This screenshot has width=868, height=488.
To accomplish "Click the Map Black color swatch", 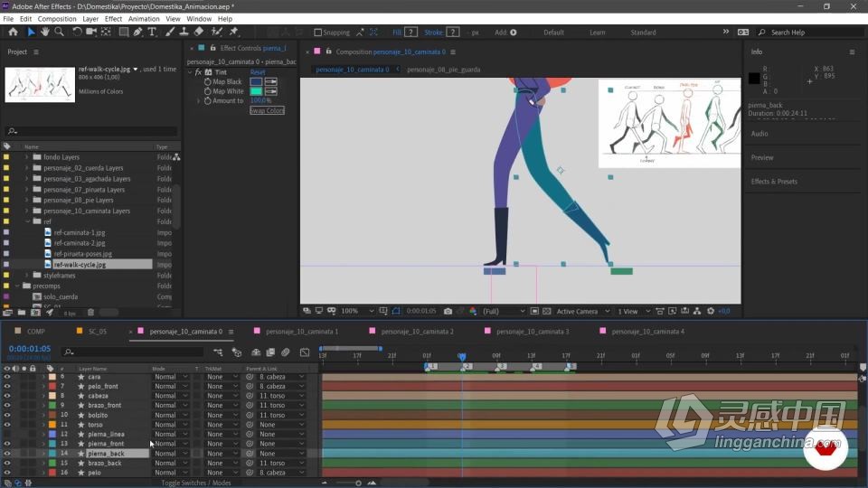I will point(256,82).
